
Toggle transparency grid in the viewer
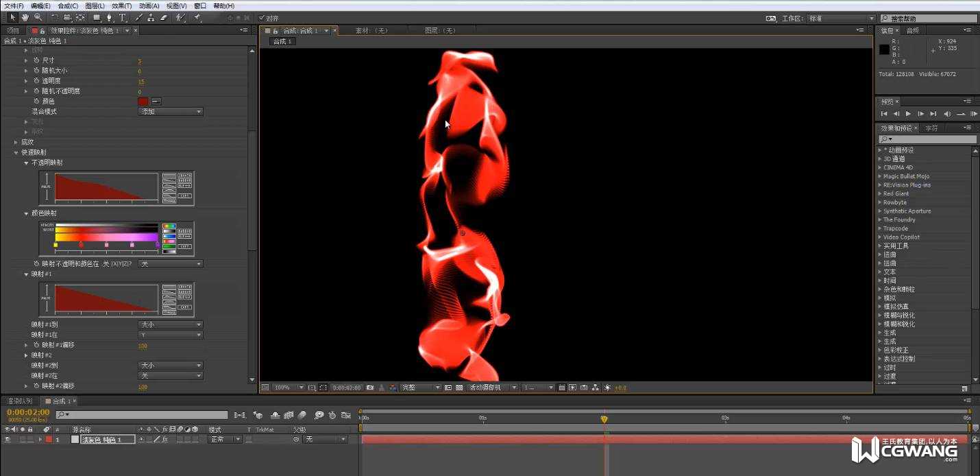459,388
